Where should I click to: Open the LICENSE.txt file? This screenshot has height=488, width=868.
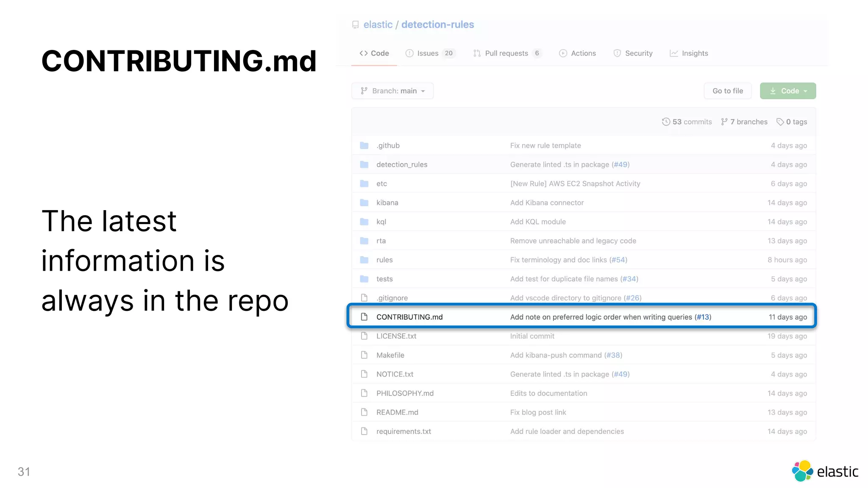(x=396, y=336)
